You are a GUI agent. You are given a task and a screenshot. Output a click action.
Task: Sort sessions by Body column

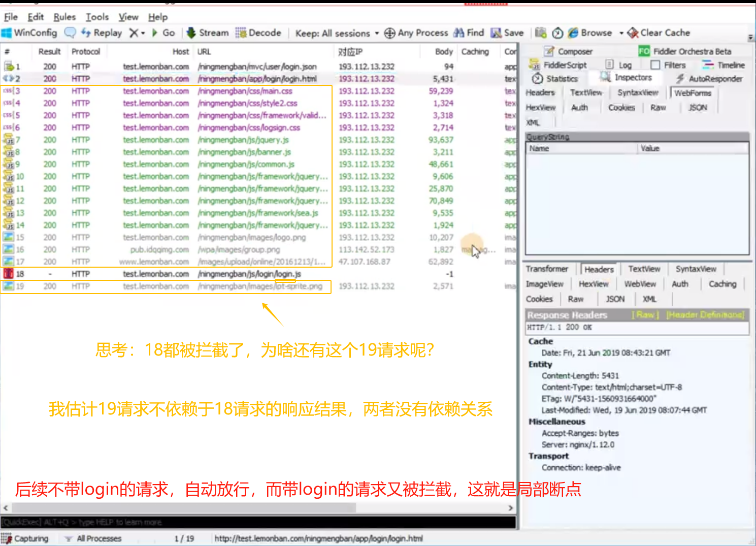[x=444, y=51]
